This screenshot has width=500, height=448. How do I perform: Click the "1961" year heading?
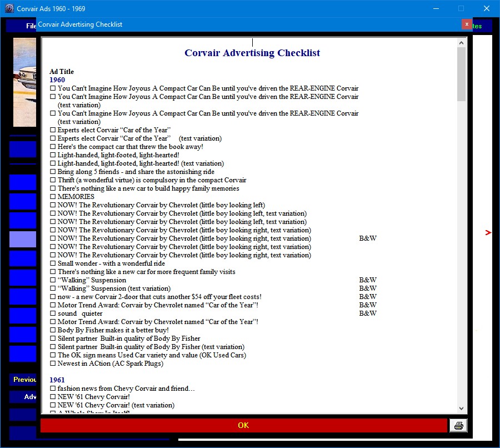tap(57, 380)
